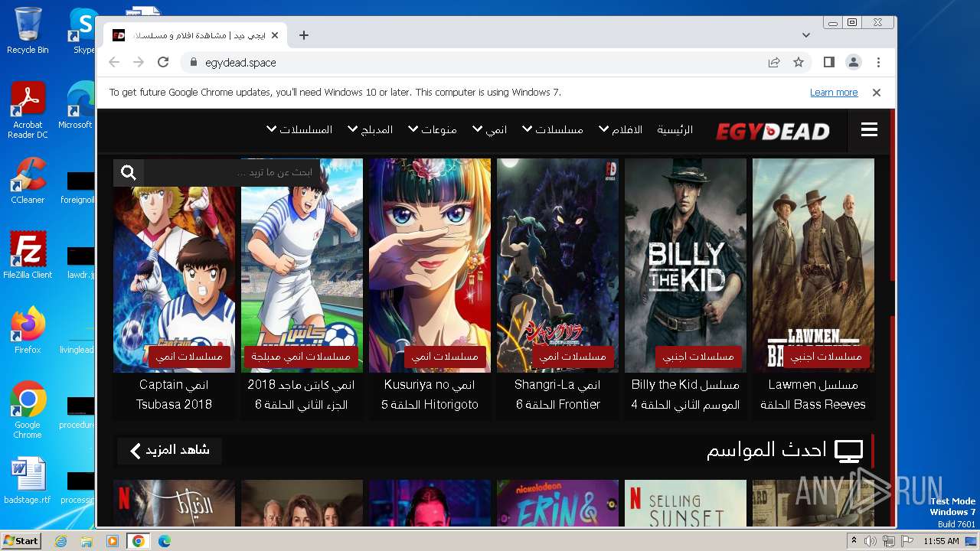Expand الافلام dropdown menu
Viewport: 980px width, 551px height.
619,130
